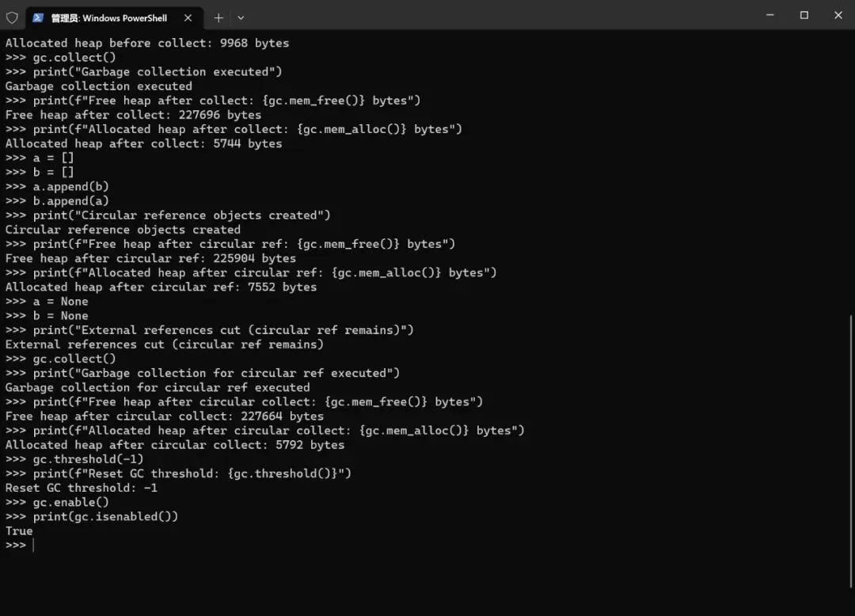This screenshot has height=616, width=855.
Task: Close the terminal window
Action: pos(838,15)
